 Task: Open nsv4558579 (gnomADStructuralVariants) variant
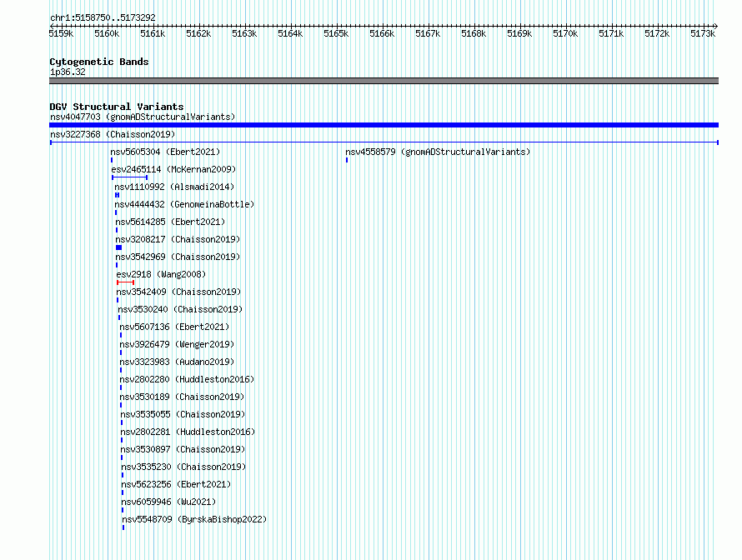click(x=438, y=152)
